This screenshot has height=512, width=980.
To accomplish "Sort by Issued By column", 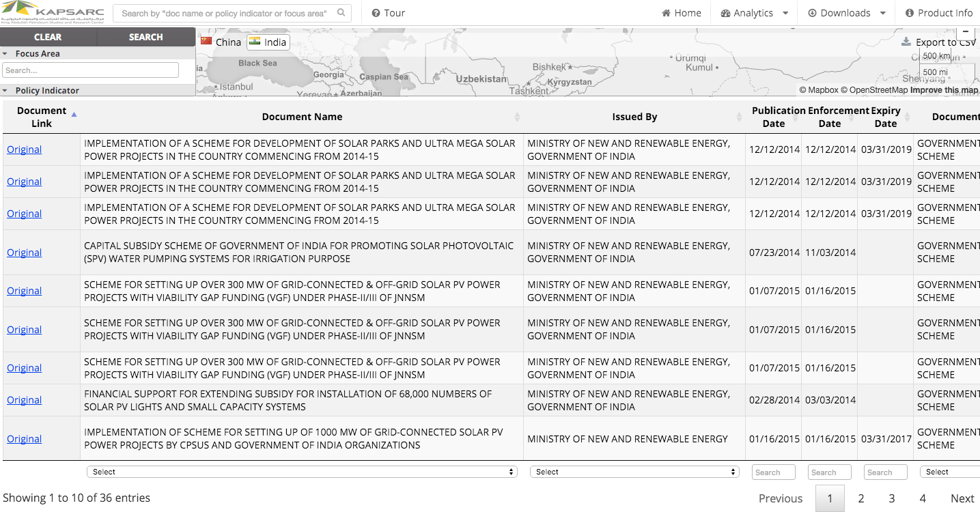I will point(634,117).
